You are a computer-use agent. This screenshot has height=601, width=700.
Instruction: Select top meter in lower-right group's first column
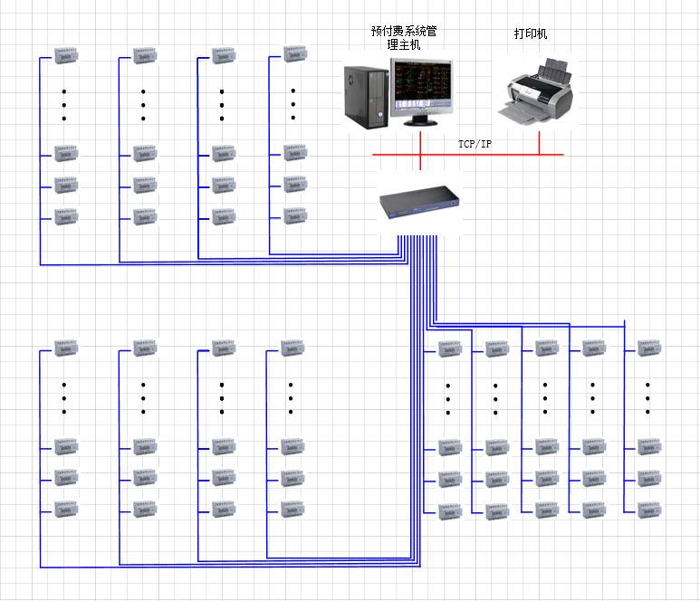tap(450, 348)
